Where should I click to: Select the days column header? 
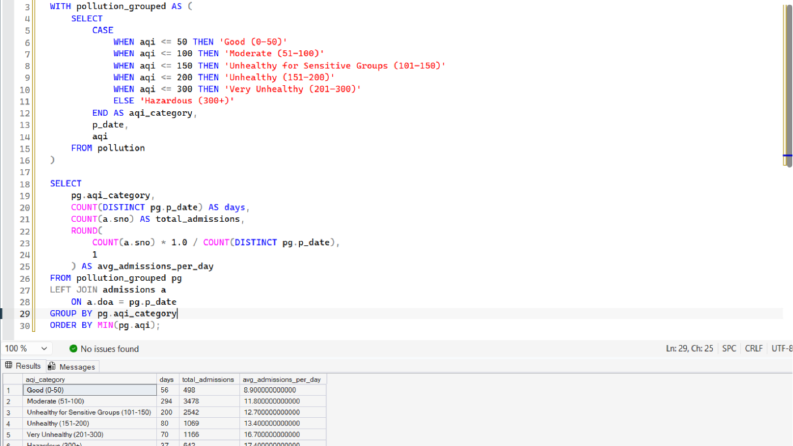click(x=168, y=379)
